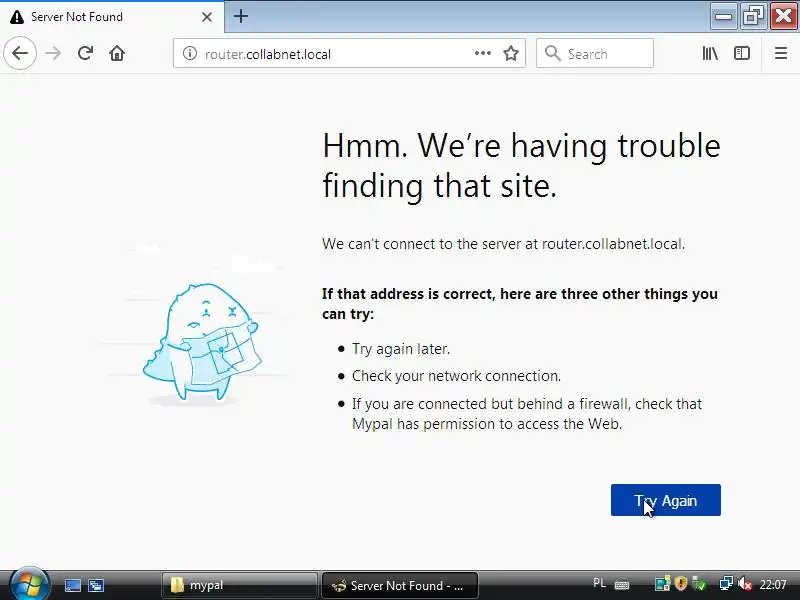Show the desktop from quick launch
800x600 pixels.
72,585
